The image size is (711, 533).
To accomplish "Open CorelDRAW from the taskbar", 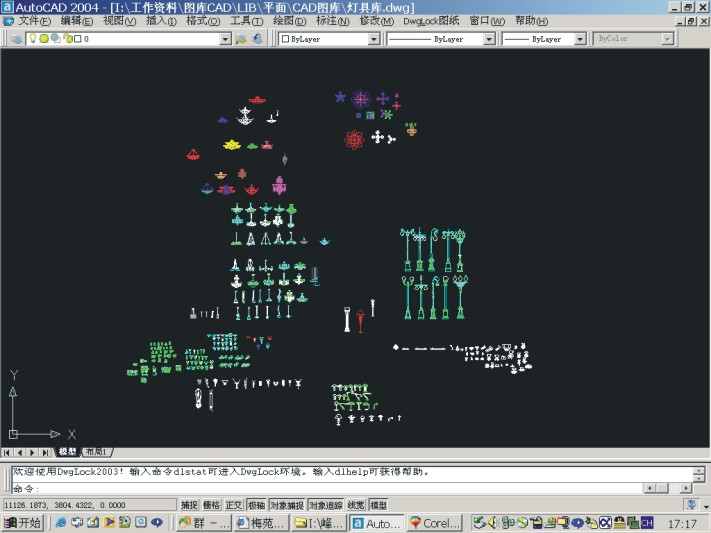I will pyautogui.click(x=435, y=523).
